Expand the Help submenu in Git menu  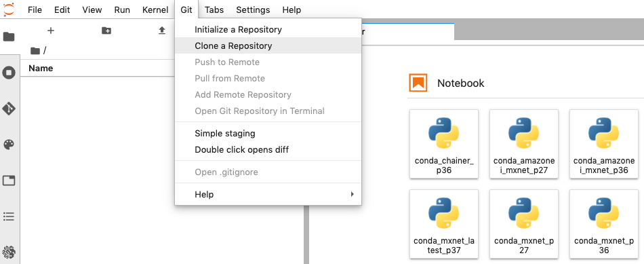click(x=268, y=194)
